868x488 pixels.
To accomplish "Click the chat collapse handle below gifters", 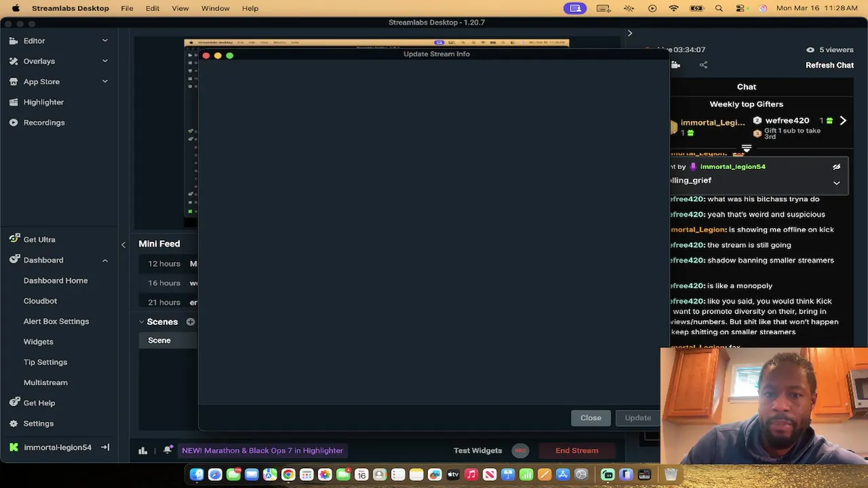I will (747, 148).
